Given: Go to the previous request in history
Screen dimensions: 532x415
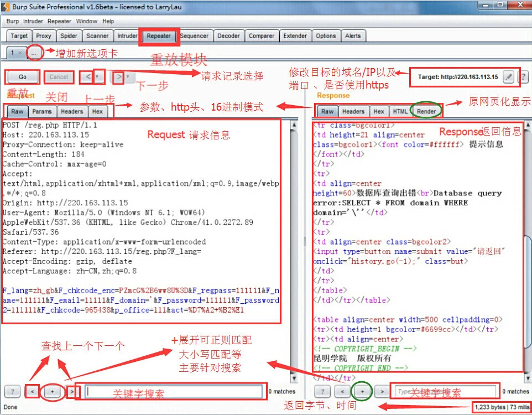Looking at the screenshot, I should pos(88,77).
